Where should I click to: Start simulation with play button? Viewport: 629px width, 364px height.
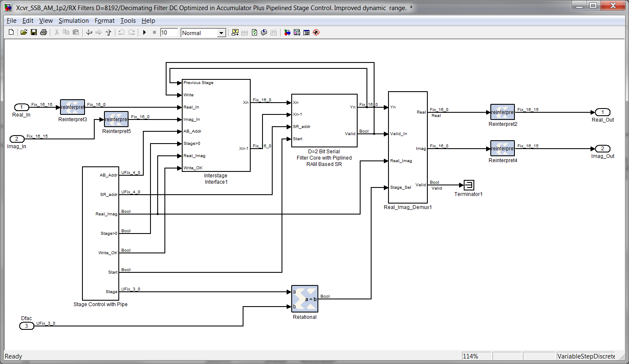coord(145,33)
